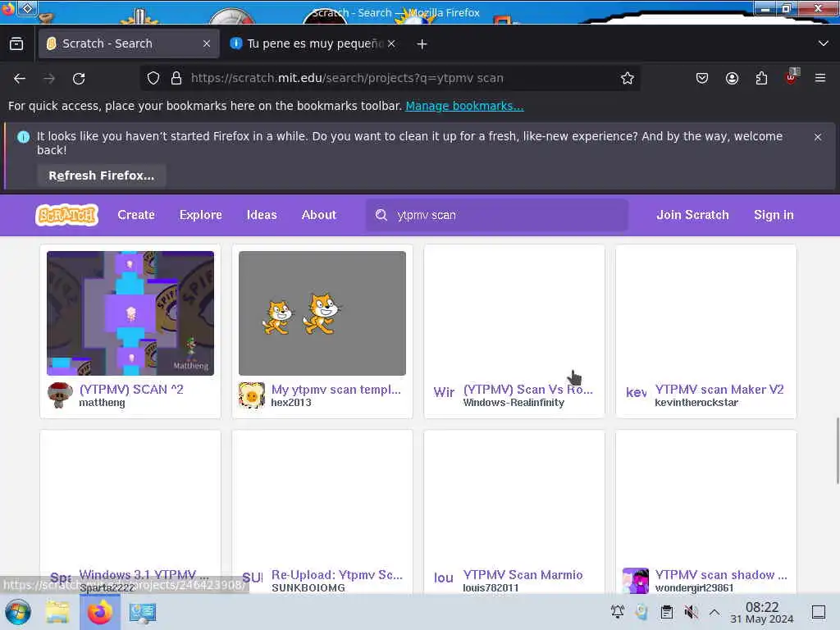The height and width of the screenshot is (630, 840).
Task: Click Sign in
Action: tap(774, 215)
